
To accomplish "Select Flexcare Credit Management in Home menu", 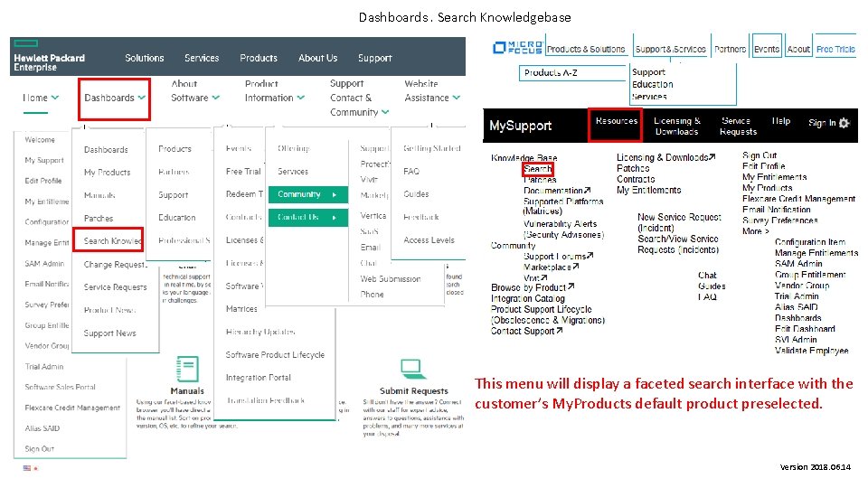I will coord(72,408).
